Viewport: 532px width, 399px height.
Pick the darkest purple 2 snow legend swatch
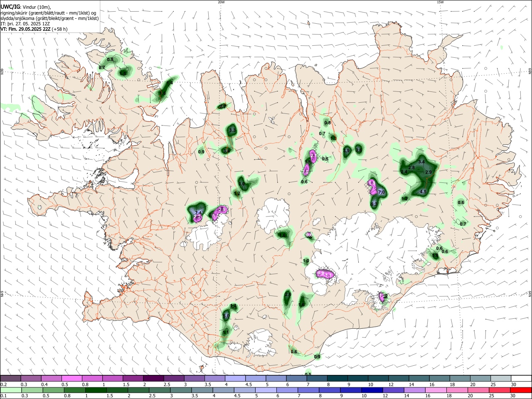pos(153,379)
